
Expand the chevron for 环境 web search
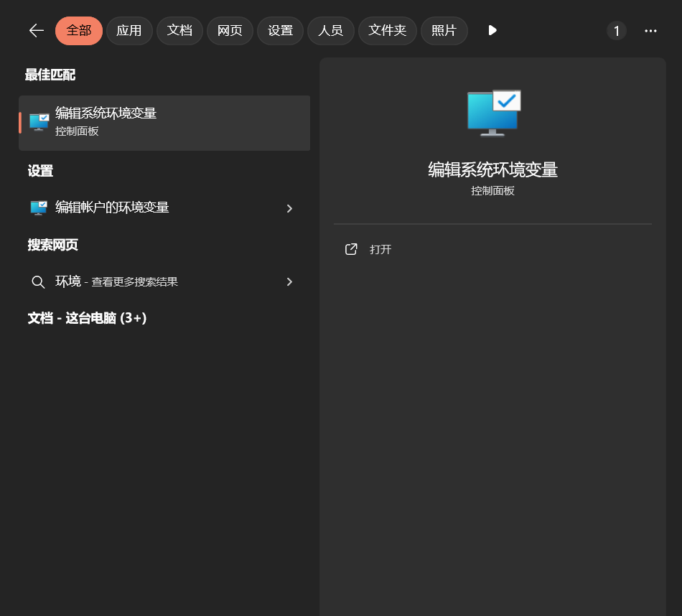pyautogui.click(x=289, y=282)
